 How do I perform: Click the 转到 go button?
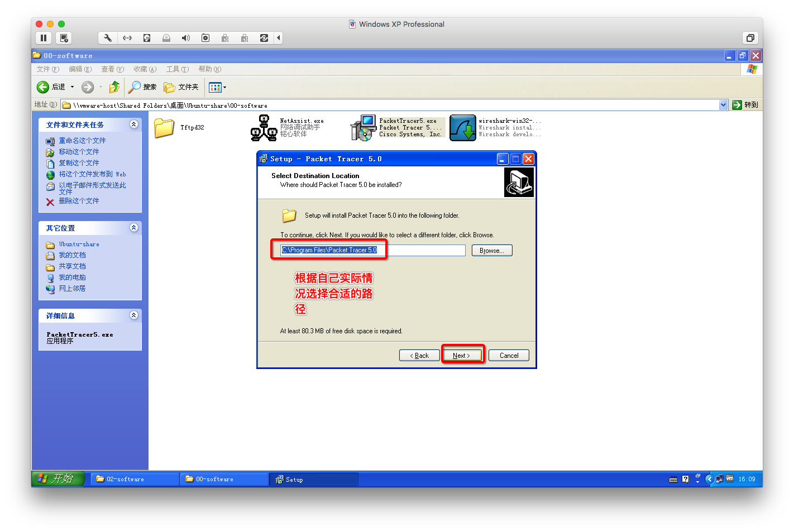click(x=745, y=105)
